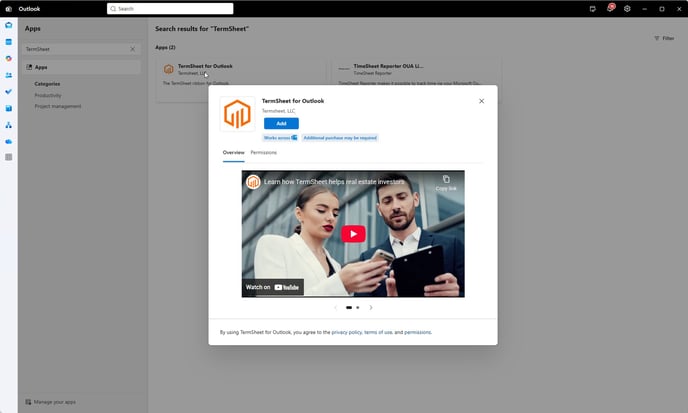Click the screen icon left of notifications
This screenshot has width=688, height=413.
pos(593,9)
